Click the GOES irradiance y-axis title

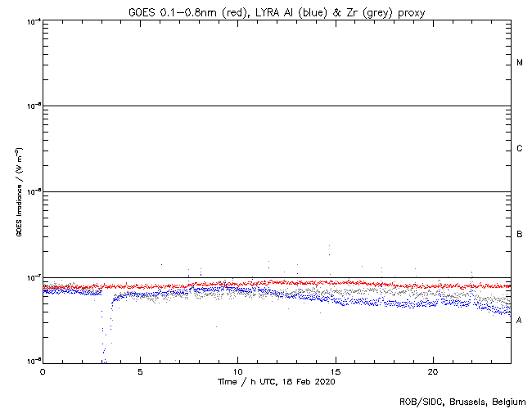click(18, 192)
